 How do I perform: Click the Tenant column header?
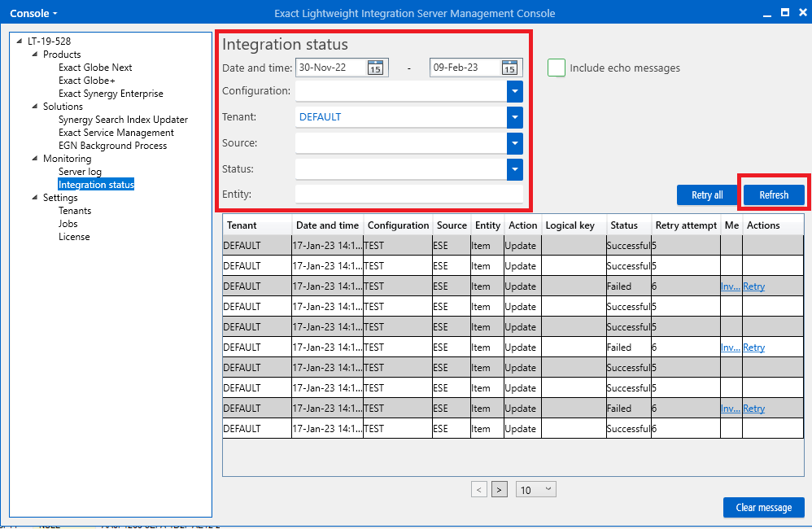click(257, 225)
